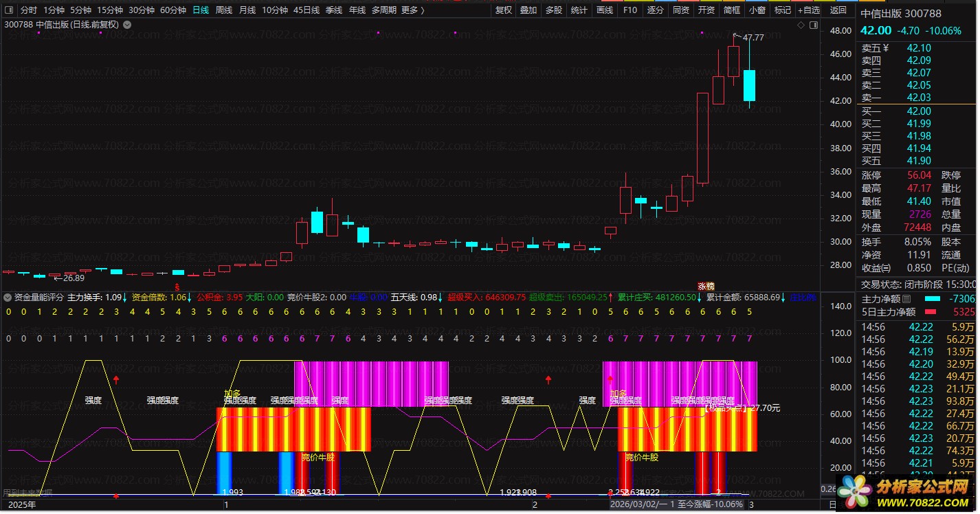The image size is (980, 514).
Task: Click the 公积金 indicator label
Action: click(x=220, y=298)
